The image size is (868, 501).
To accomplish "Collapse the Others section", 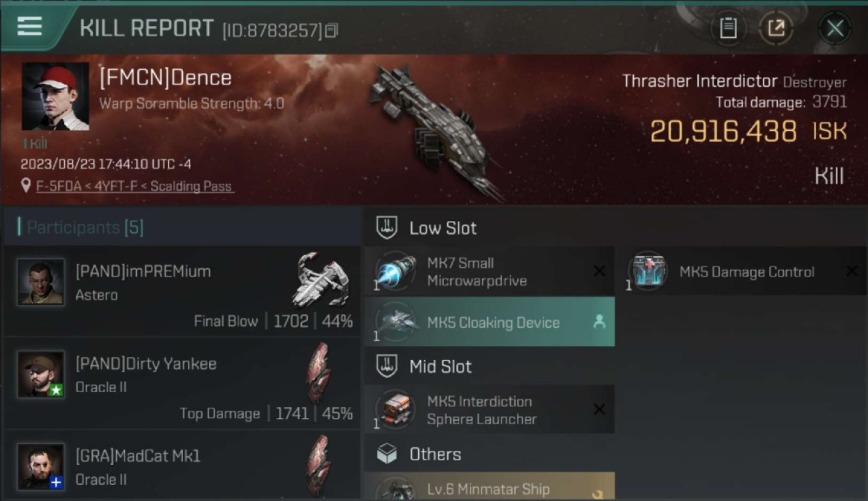I will [x=419, y=454].
